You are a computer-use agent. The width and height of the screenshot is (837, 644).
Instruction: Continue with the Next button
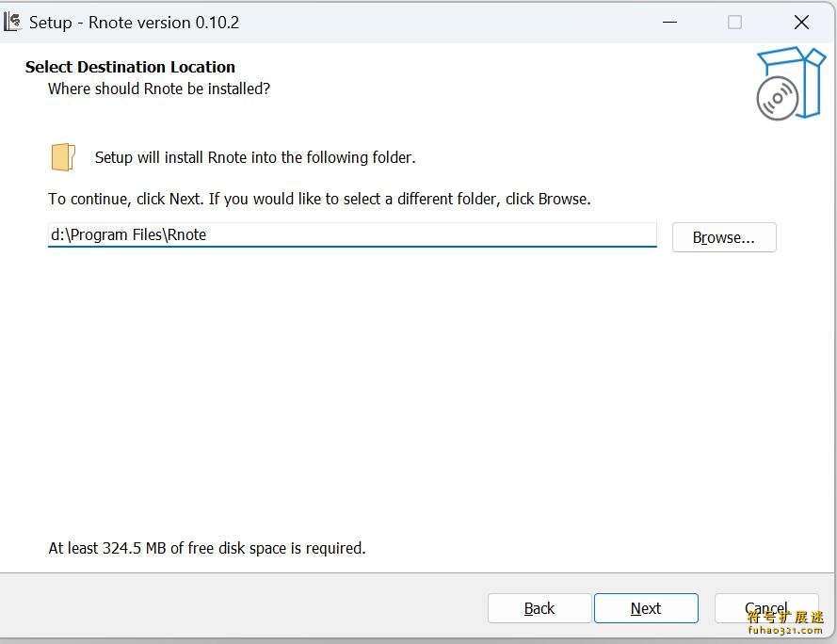click(646, 608)
